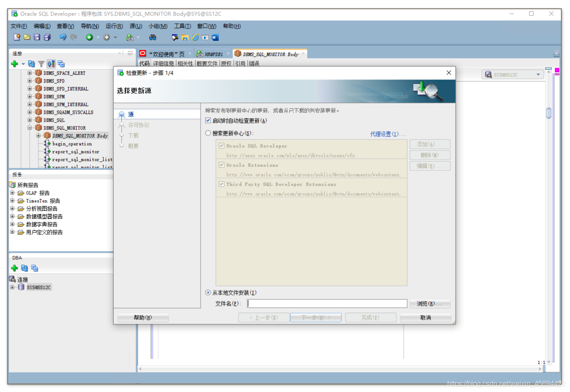Expand the DBMS_SPD_INTERNAL tree node

click(x=30, y=89)
